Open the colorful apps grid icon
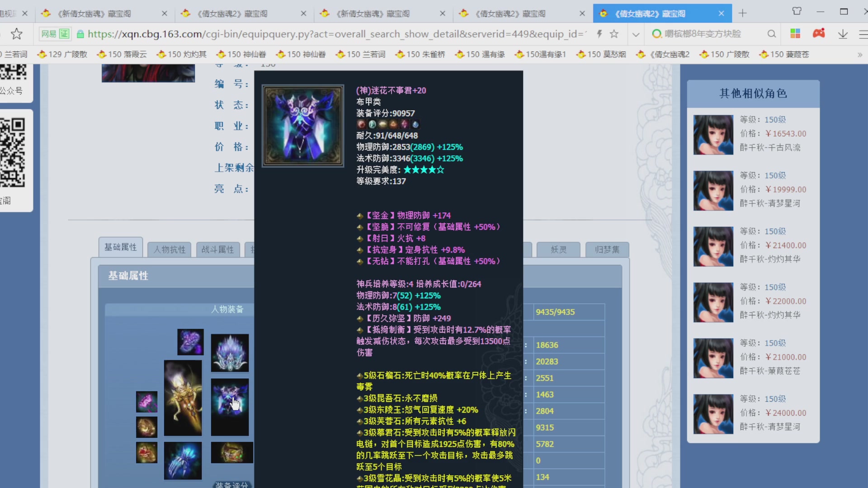868x488 pixels. click(795, 33)
